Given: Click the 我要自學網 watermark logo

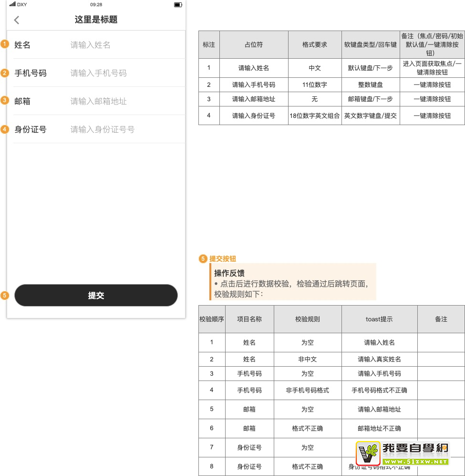Looking at the screenshot, I should 403,453.
